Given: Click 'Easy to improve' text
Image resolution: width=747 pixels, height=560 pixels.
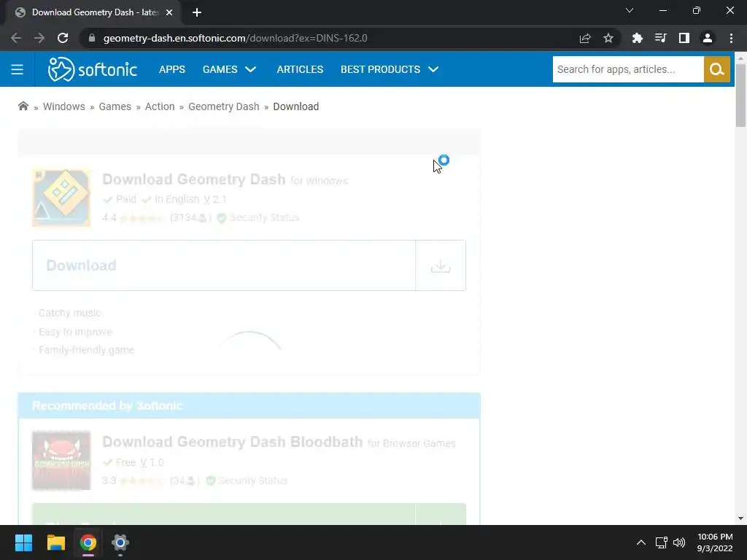Looking at the screenshot, I should pyautogui.click(x=75, y=332).
